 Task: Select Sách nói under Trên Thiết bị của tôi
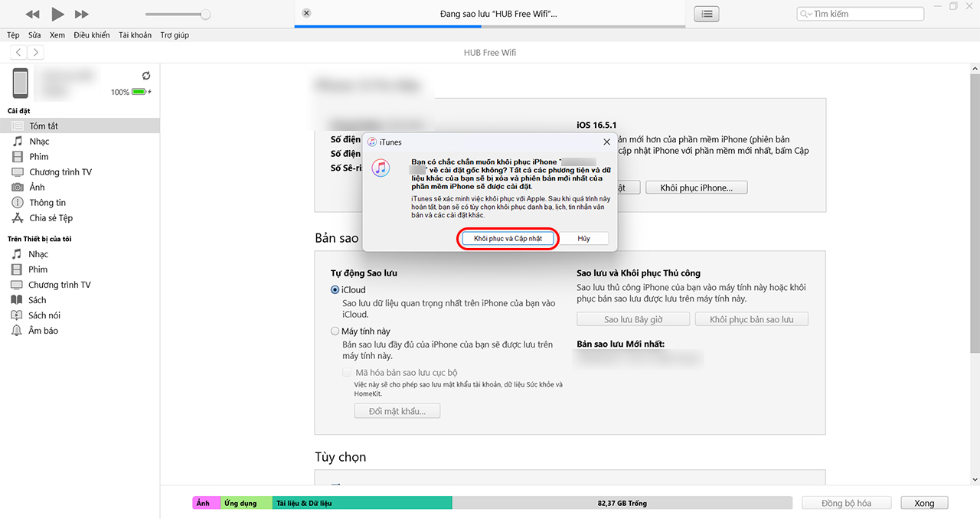click(x=44, y=315)
